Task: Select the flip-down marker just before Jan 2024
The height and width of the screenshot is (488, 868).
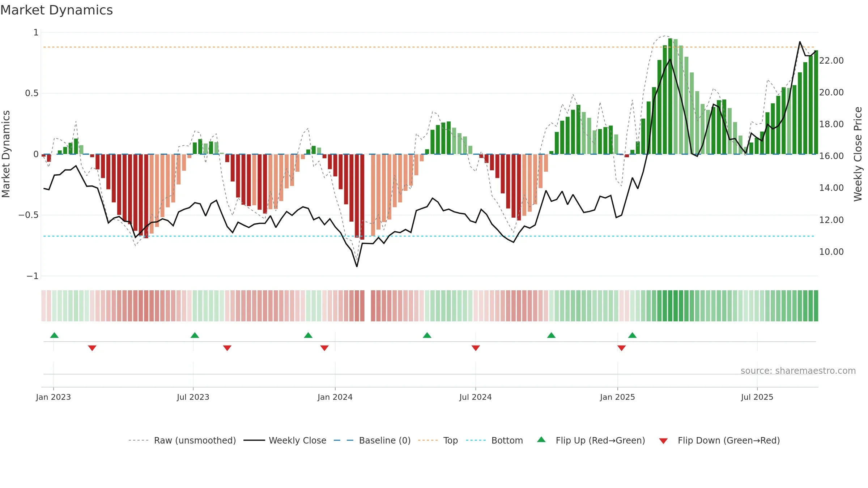Action: click(324, 348)
